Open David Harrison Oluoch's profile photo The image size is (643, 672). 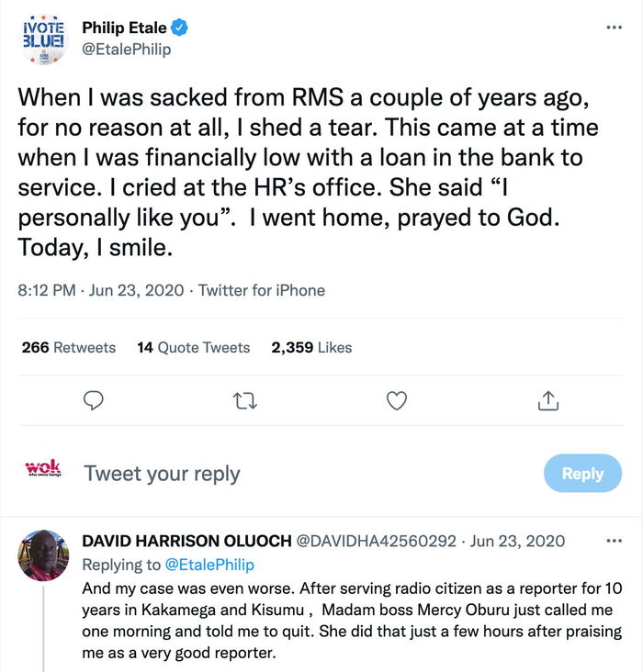[x=43, y=554]
